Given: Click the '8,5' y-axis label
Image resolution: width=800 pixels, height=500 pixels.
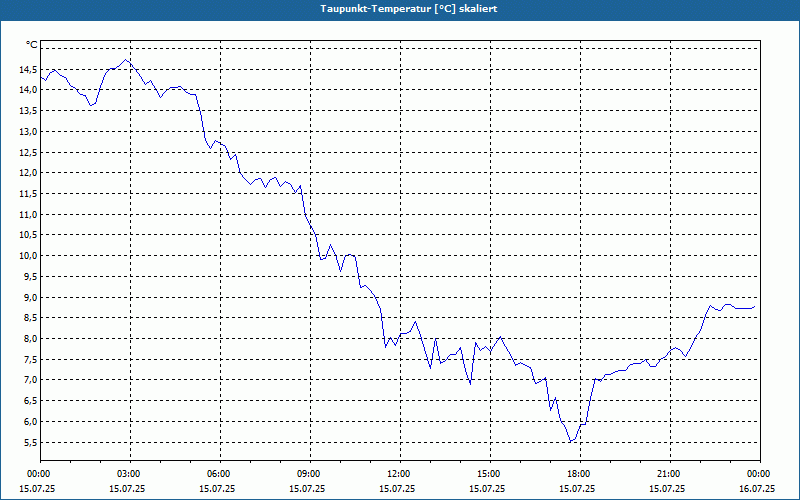Looking at the screenshot, I should coord(31,317).
